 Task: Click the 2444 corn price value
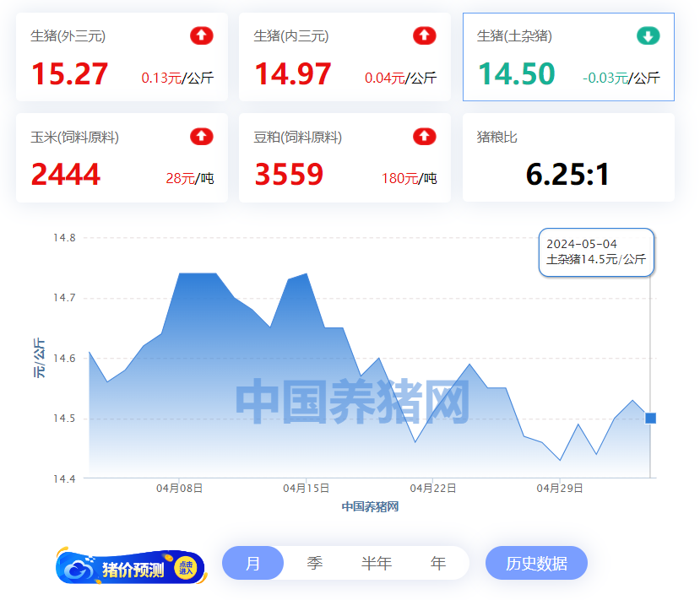point(66,174)
